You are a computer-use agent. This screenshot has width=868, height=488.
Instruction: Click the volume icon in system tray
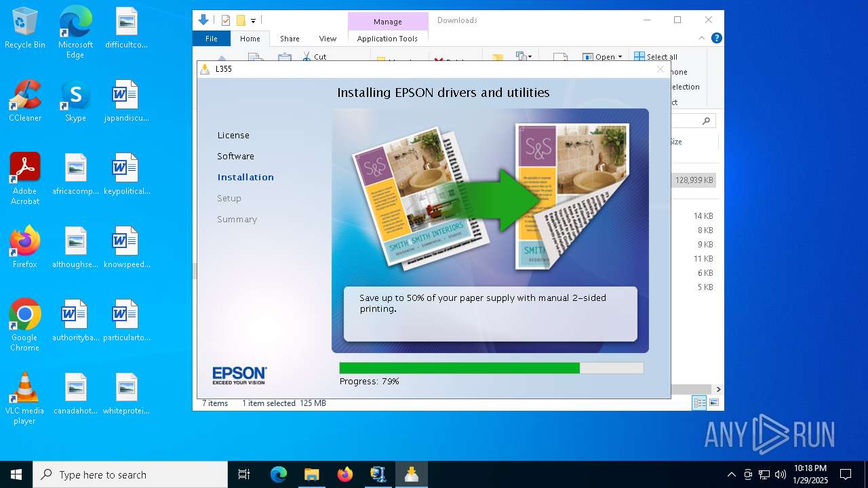pyautogui.click(x=781, y=474)
